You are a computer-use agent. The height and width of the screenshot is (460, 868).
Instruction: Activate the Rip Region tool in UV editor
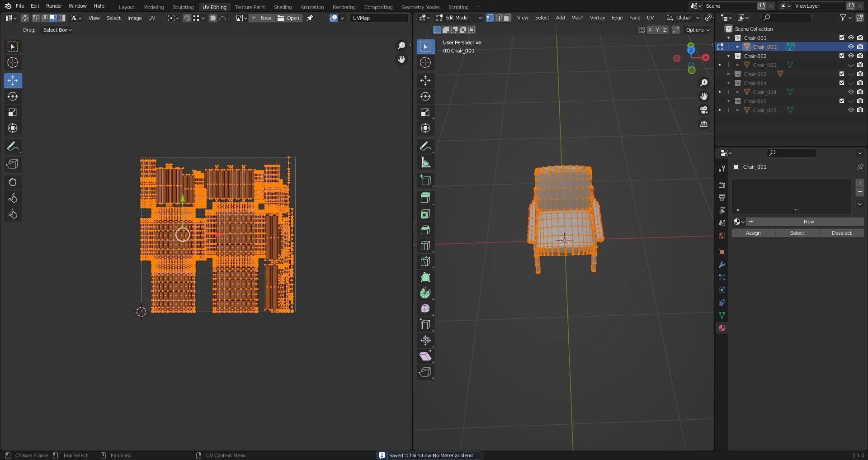[13, 164]
